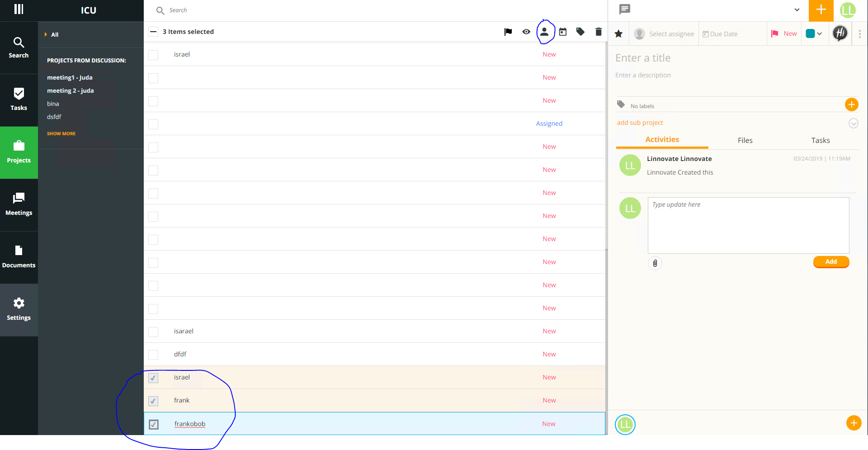Click the Type update here text box
The width and height of the screenshot is (868, 450).
coord(748,225)
